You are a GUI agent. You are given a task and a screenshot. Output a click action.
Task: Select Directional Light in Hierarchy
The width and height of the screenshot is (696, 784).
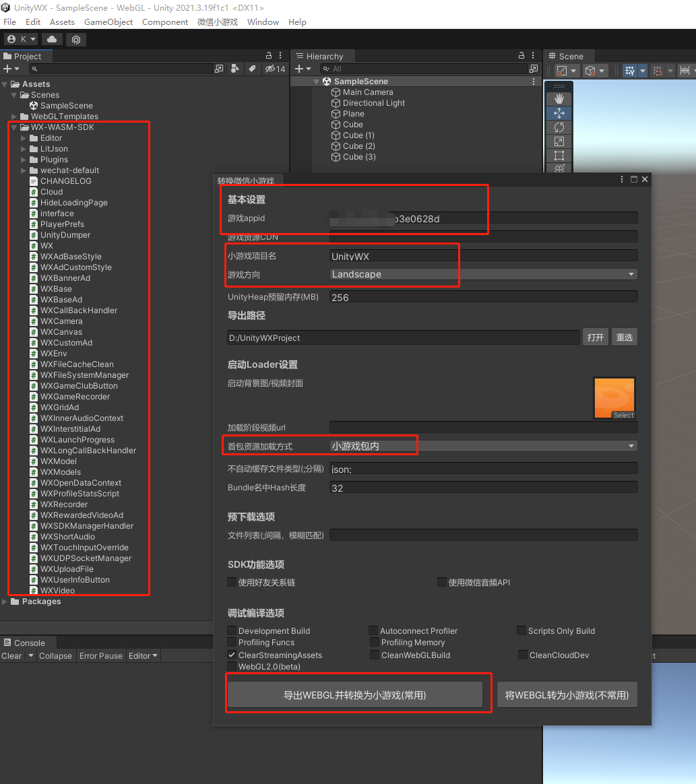click(x=373, y=103)
